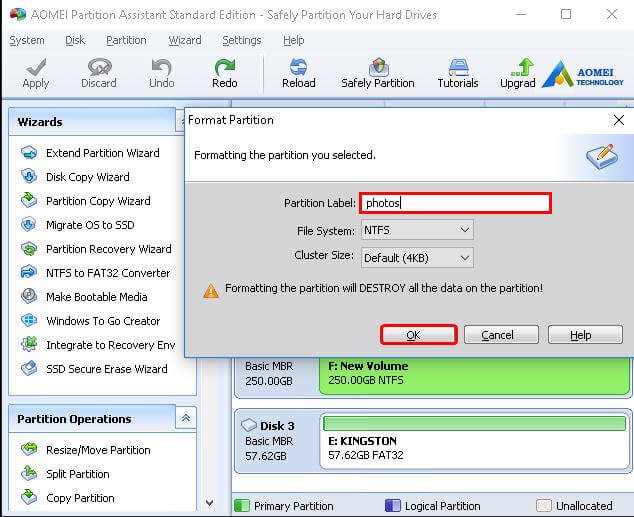Click the Undo arrow icon
This screenshot has width=634, height=517.
coord(162,67)
